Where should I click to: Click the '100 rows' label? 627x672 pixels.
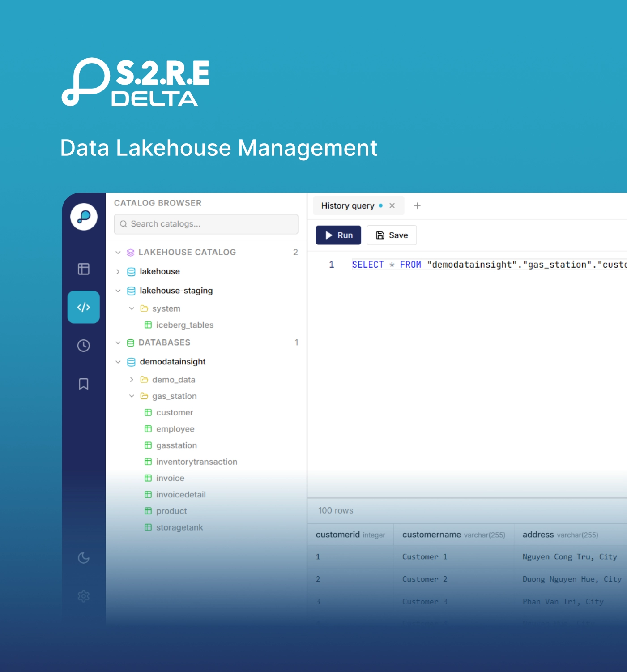[336, 511]
